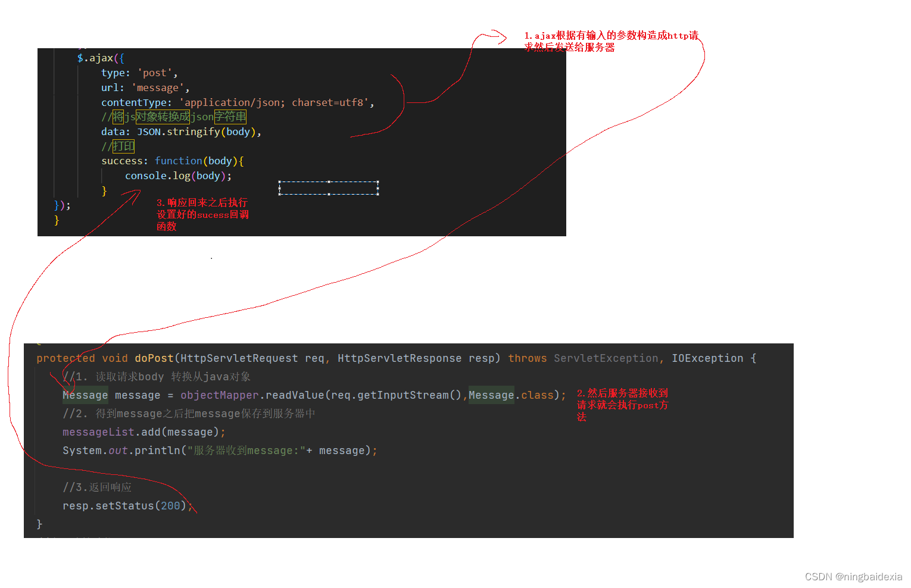
Task: Click the 'success: function(body){' line
Action: [x=173, y=161]
